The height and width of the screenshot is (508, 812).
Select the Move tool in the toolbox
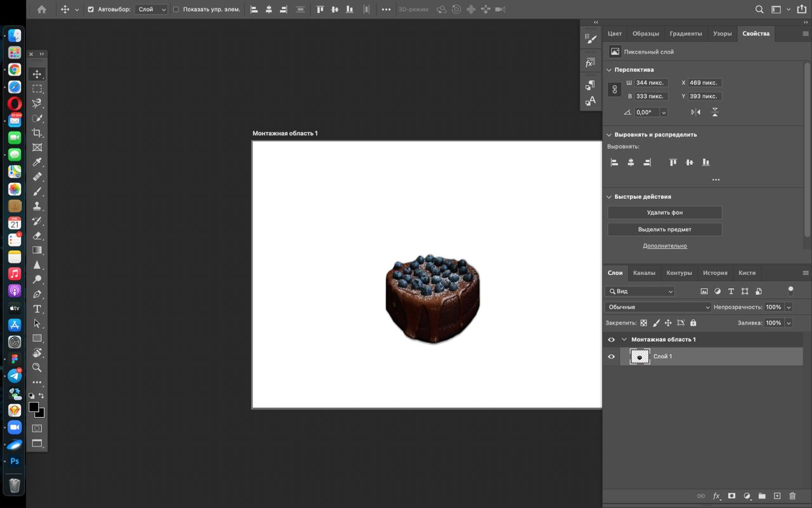pos(37,74)
